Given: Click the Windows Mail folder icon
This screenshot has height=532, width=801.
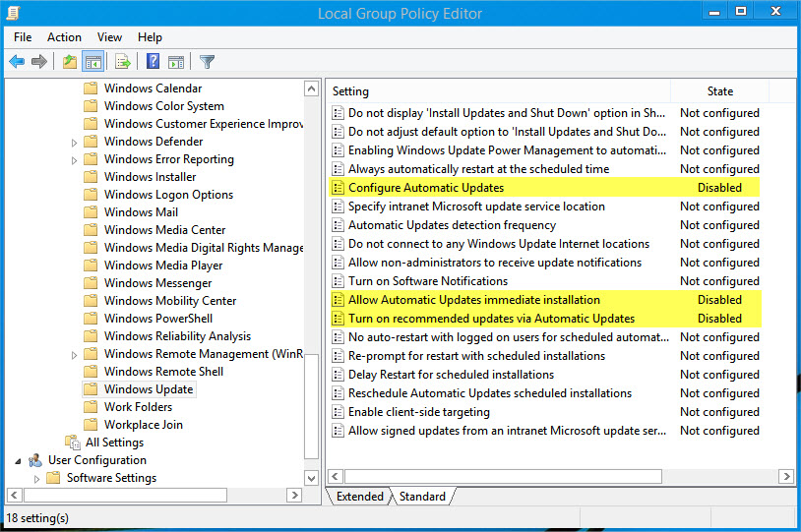Looking at the screenshot, I should coord(91,212).
